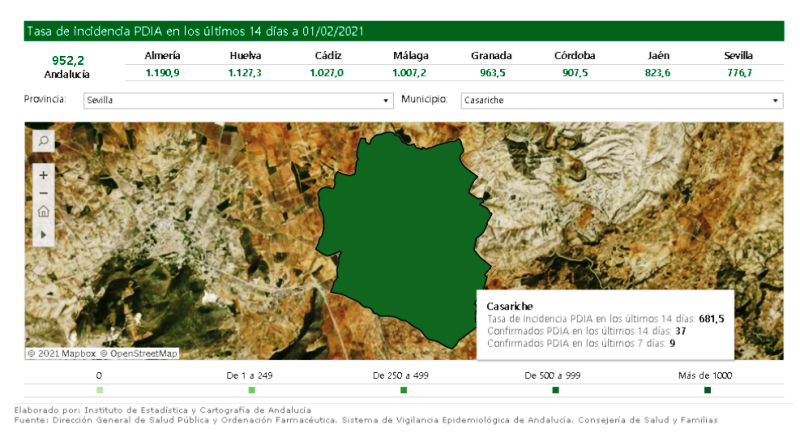Open the OpenStreetMap attribution link
This screenshot has width=800, height=433.
point(143,353)
